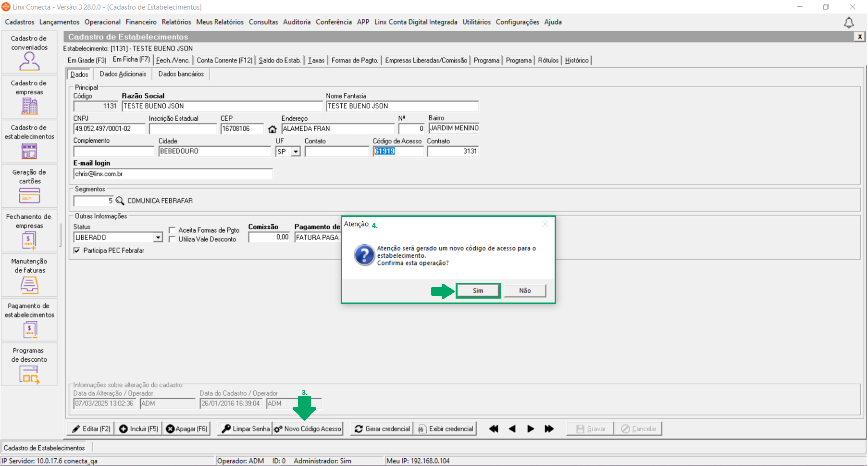
Task: Switch to Taxas tab
Action: click(x=316, y=61)
